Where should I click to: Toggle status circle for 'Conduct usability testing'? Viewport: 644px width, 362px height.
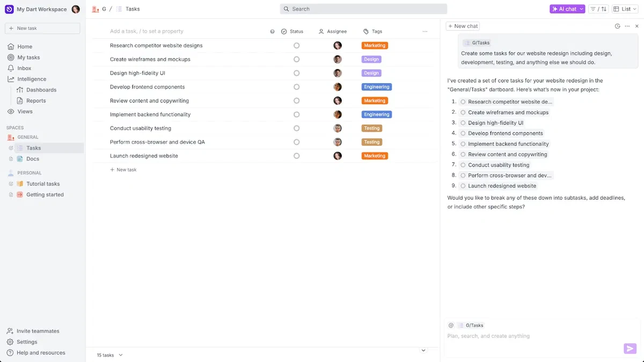[x=296, y=128]
